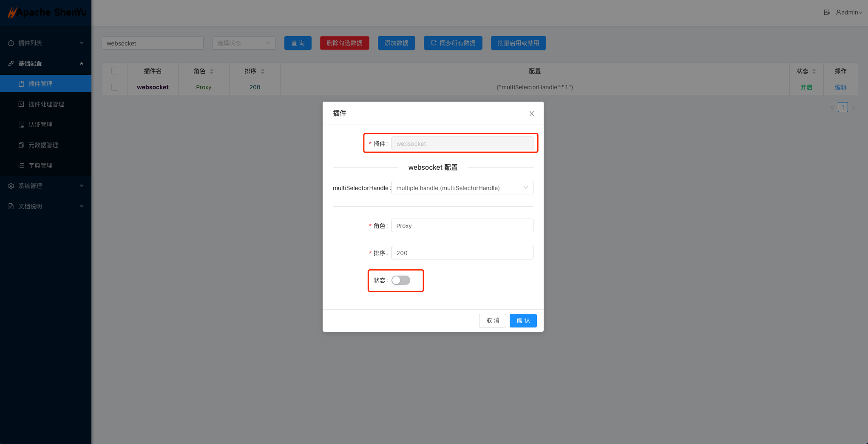868x444 pixels.
Task: Click the 排序 input field with 200
Action: 462,253
